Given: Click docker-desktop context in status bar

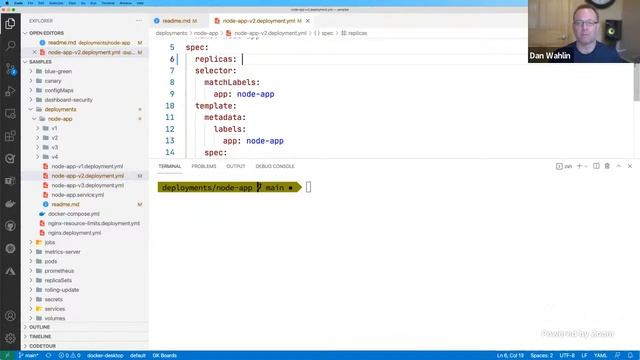Looking at the screenshot, I should point(105,356).
